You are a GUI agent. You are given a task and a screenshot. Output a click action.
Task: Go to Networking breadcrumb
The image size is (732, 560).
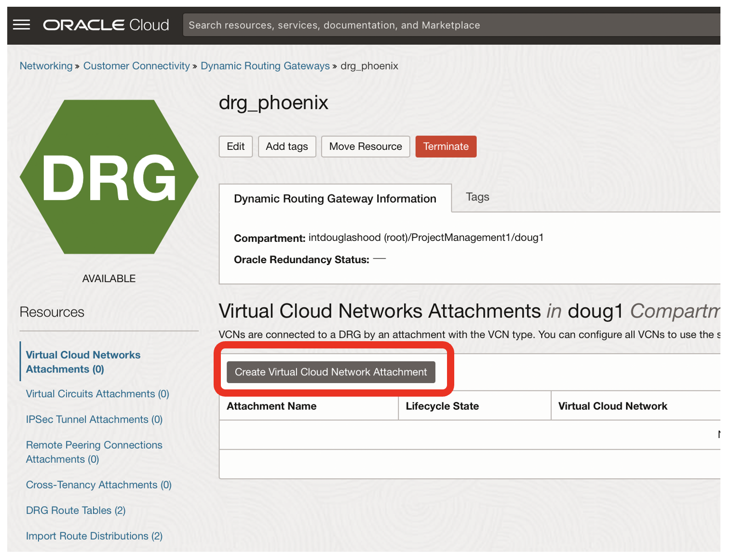coord(46,66)
